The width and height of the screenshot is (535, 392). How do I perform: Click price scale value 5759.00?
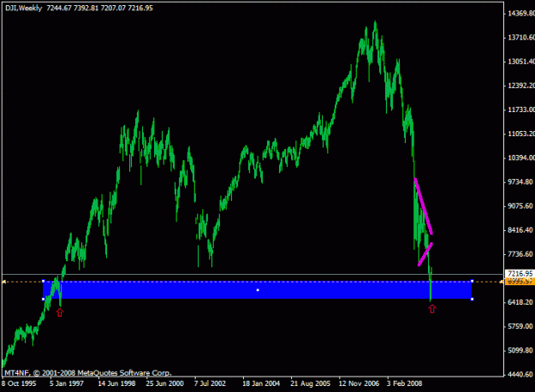520,326
